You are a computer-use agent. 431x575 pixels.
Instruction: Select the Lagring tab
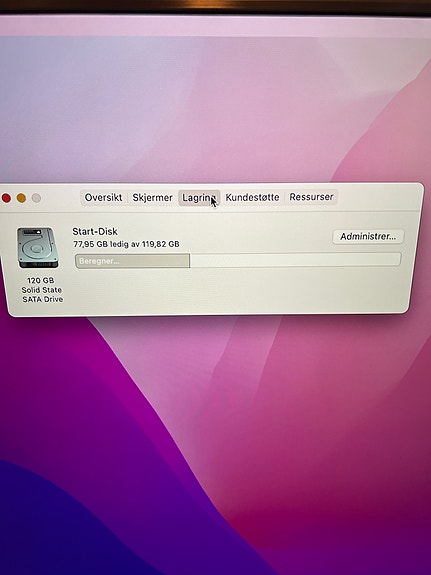point(199,198)
